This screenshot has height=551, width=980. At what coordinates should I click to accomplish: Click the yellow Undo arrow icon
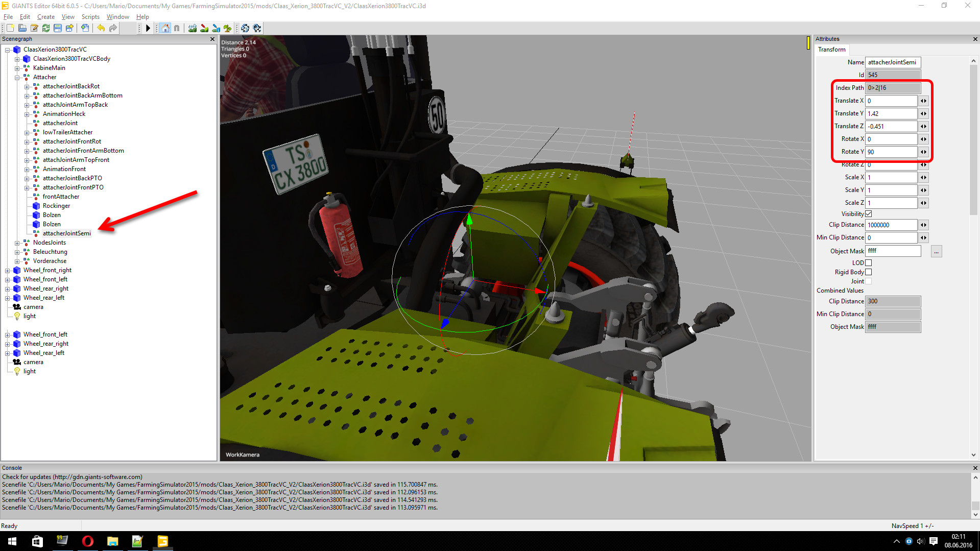coord(101,28)
